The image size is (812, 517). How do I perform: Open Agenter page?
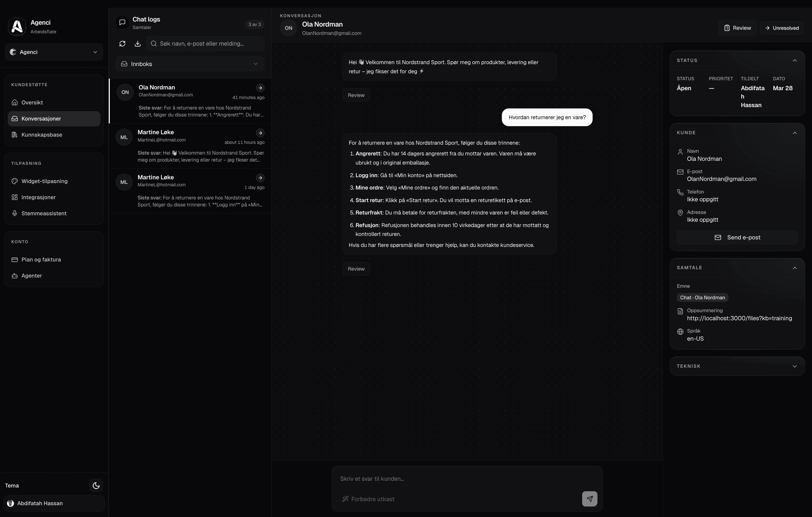pos(54,276)
